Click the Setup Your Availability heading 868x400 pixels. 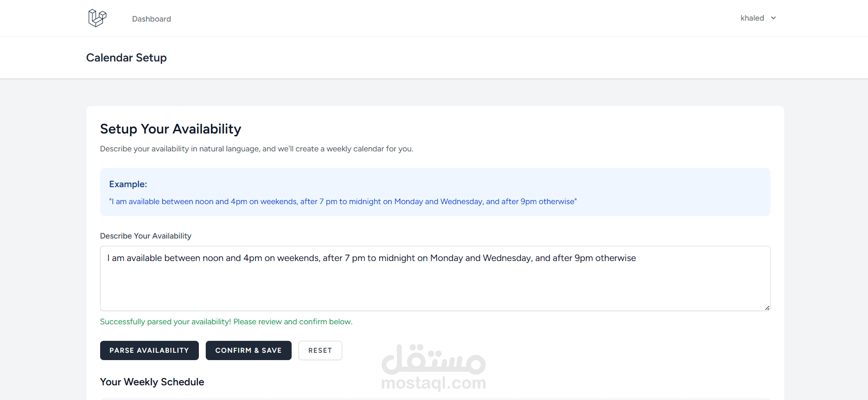point(170,129)
